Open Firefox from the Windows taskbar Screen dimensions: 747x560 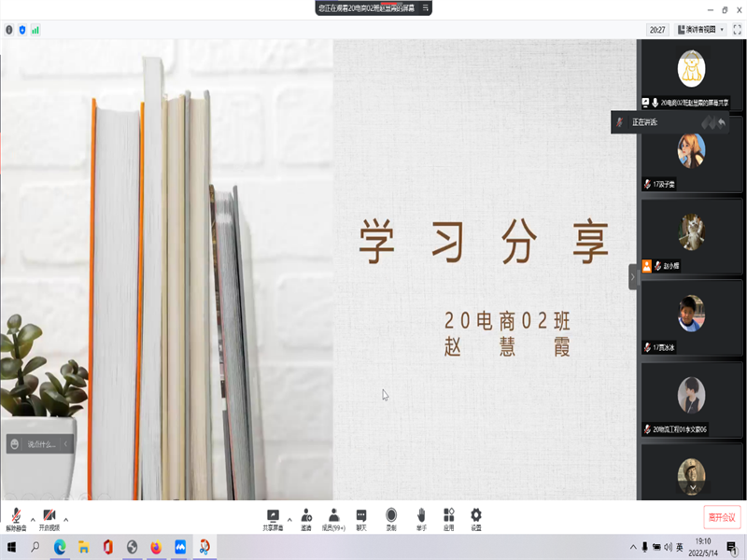(x=156, y=547)
